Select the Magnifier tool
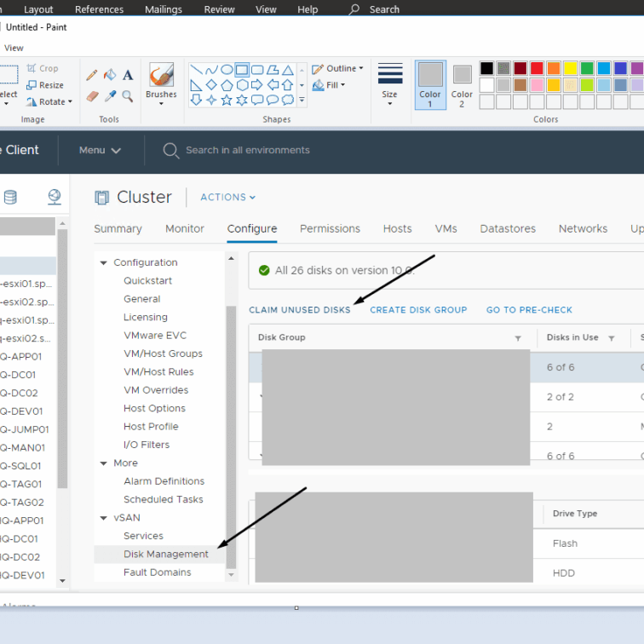Image resolution: width=644 pixels, height=644 pixels. click(x=128, y=96)
